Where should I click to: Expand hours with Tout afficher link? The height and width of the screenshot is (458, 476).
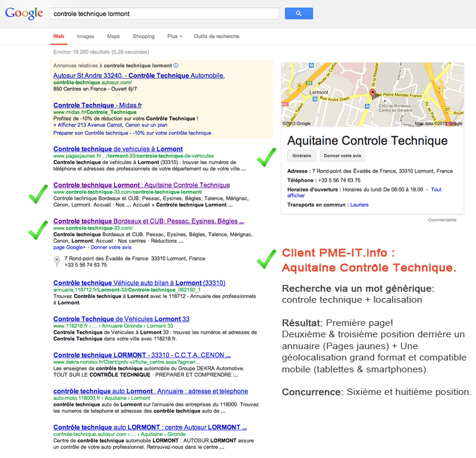(x=436, y=189)
